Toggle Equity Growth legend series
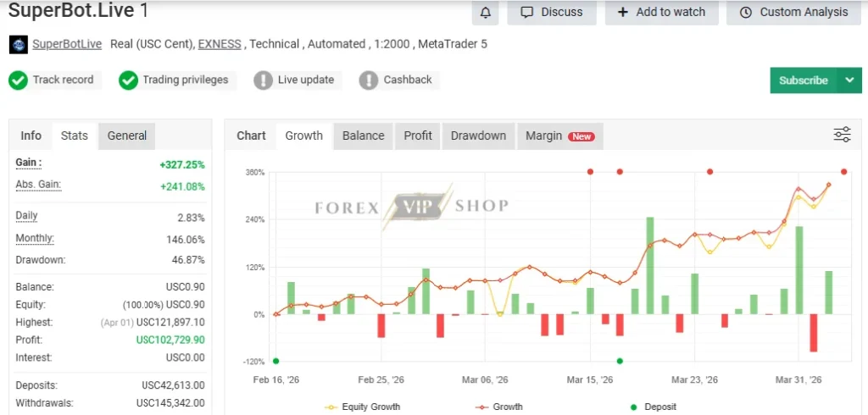This screenshot has width=868, height=415. pyautogui.click(x=363, y=407)
